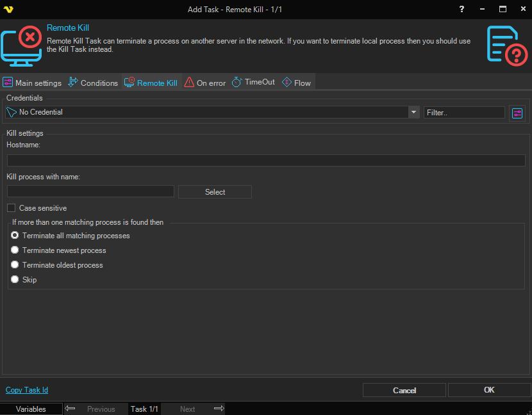This screenshot has height=415, width=532.
Task: Click the help question mark in title bar
Action: 461,9
